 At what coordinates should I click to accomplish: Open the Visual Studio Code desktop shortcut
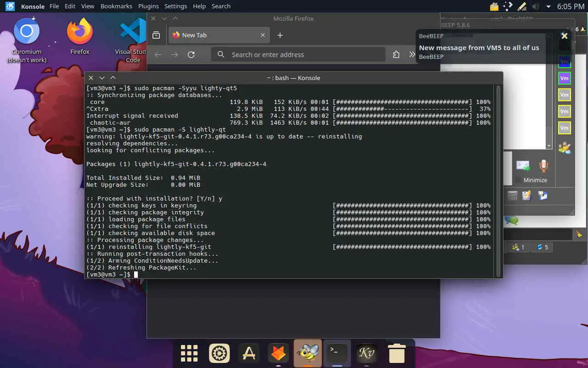point(133,40)
